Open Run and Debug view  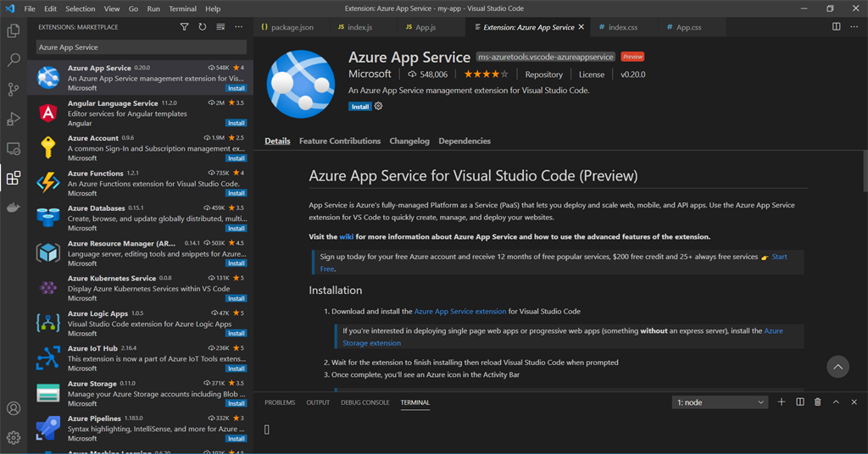[x=14, y=119]
